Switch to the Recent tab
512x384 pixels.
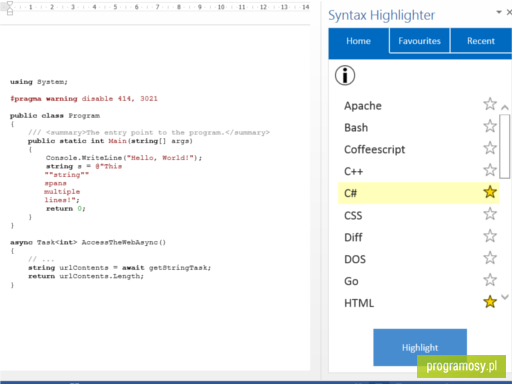[481, 41]
